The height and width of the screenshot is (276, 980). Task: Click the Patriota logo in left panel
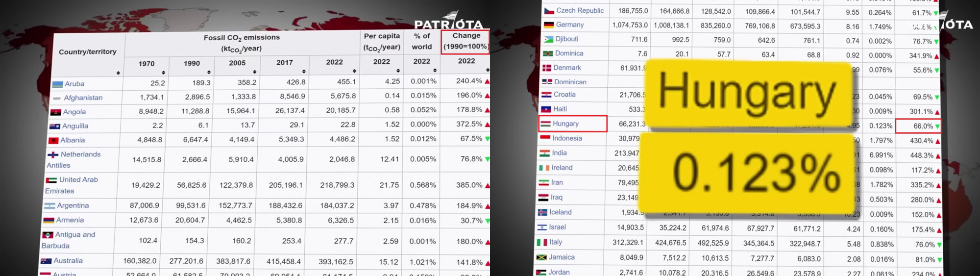point(448,23)
